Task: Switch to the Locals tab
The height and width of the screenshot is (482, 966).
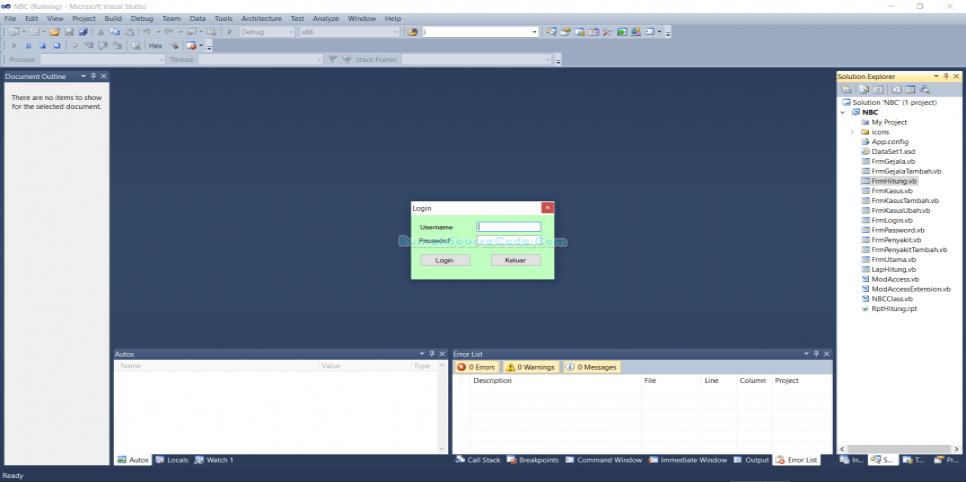Action: point(172,460)
